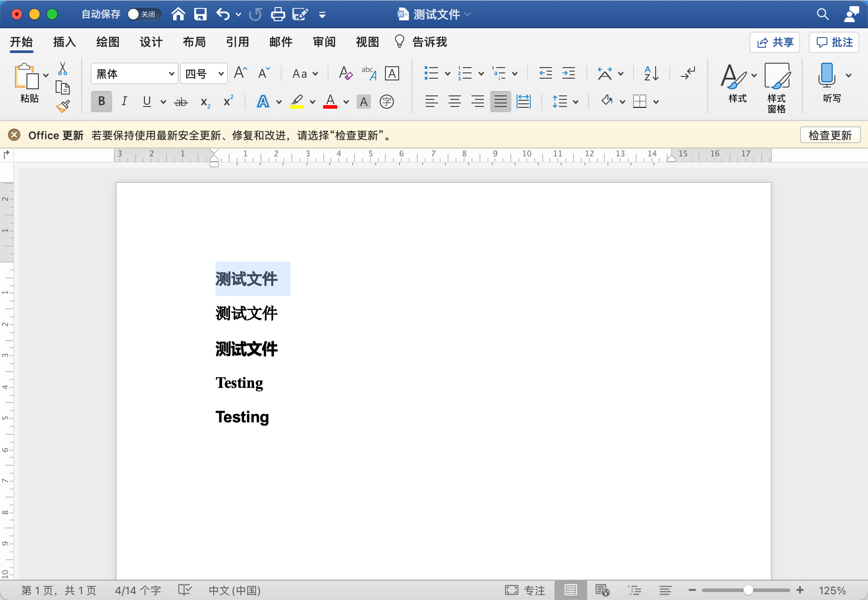Click the enclosed character 字 icon
This screenshot has width=868, height=600.
click(387, 102)
